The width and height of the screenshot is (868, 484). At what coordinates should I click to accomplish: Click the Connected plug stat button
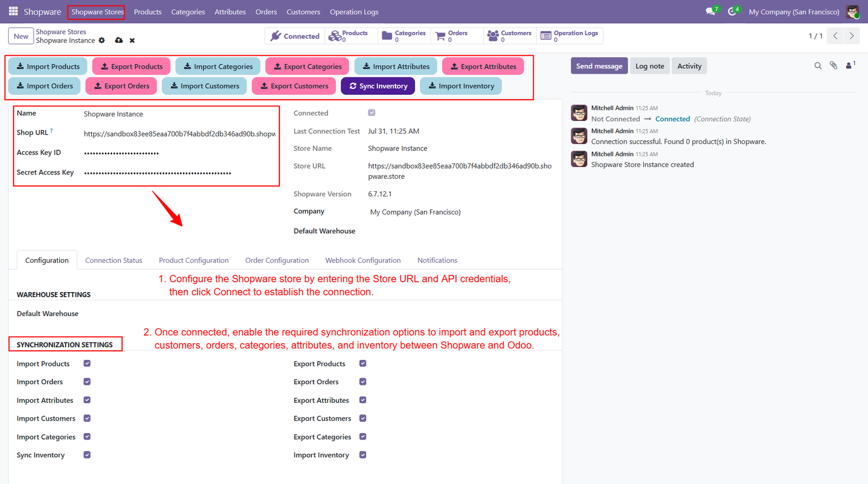click(295, 36)
